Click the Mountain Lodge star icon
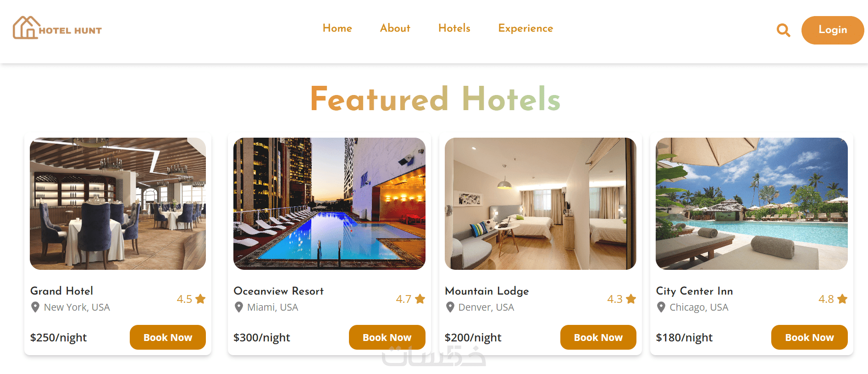This screenshot has height=374, width=868. (x=631, y=299)
